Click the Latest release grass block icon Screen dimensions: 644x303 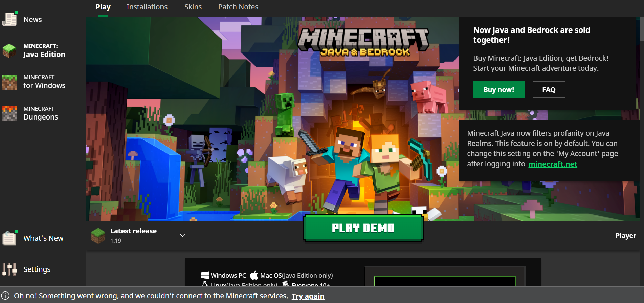tap(98, 236)
